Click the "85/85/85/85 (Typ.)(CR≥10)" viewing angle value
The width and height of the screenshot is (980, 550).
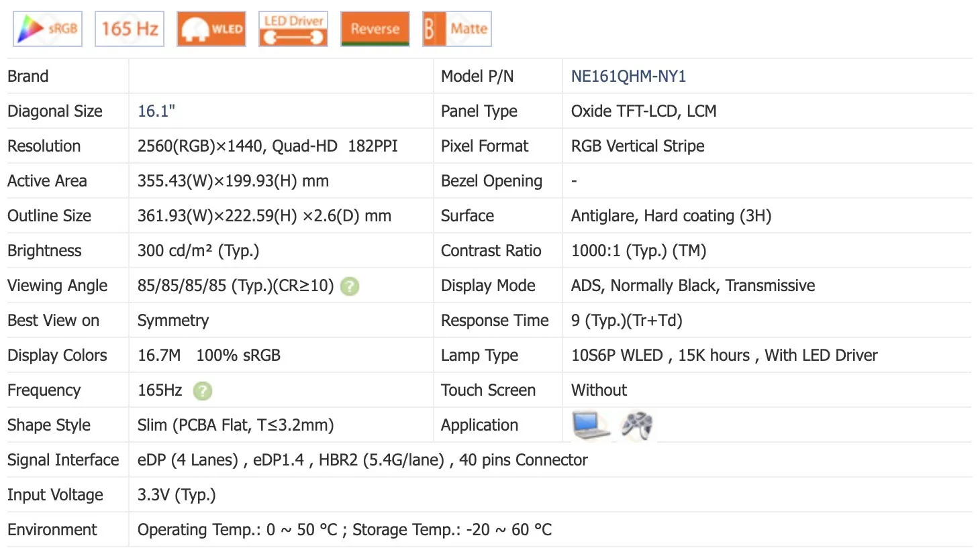tap(236, 286)
